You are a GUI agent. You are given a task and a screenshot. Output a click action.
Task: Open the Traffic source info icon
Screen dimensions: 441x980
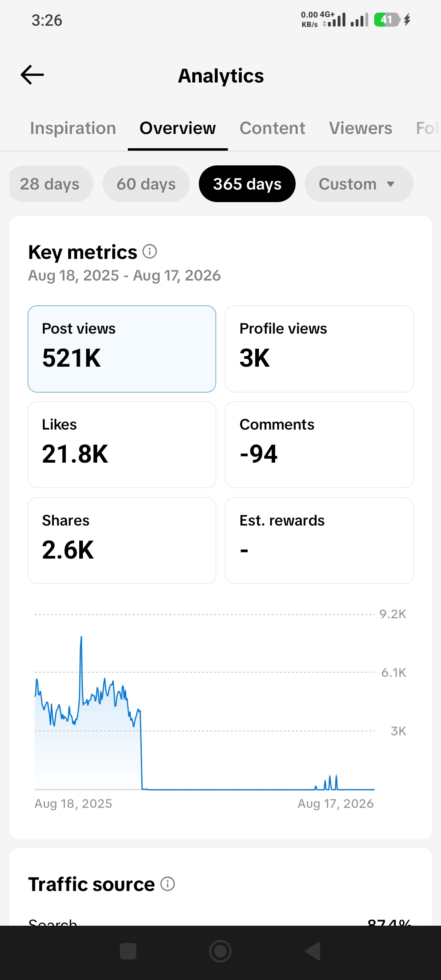coord(167,884)
